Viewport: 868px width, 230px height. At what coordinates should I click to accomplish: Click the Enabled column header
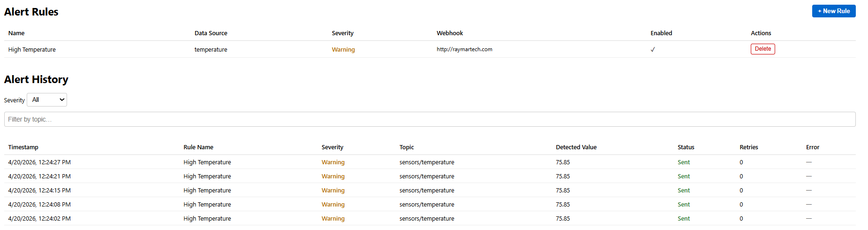661,33
